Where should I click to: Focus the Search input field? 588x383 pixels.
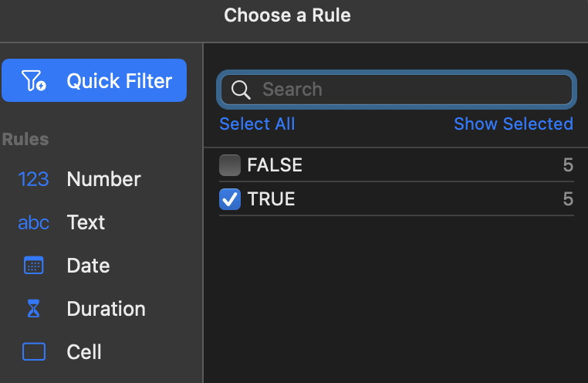click(x=409, y=90)
